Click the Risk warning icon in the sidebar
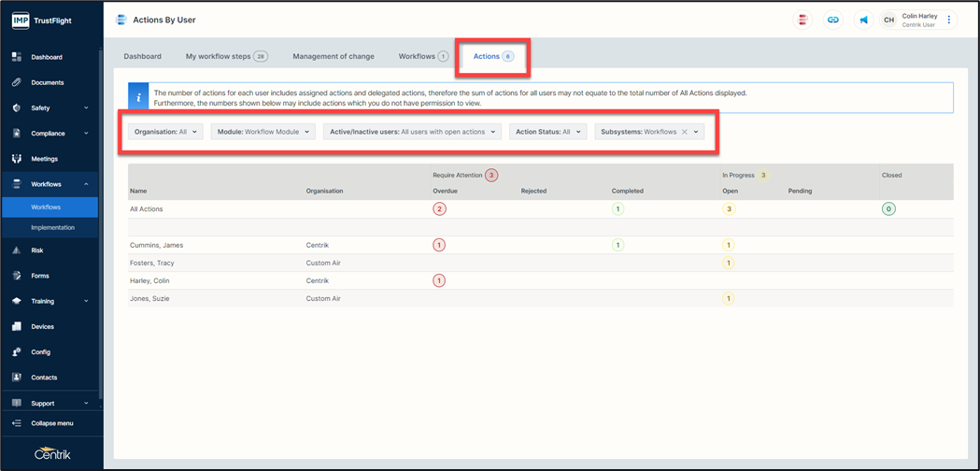Screen dimensions: 980x471 pos(17,250)
